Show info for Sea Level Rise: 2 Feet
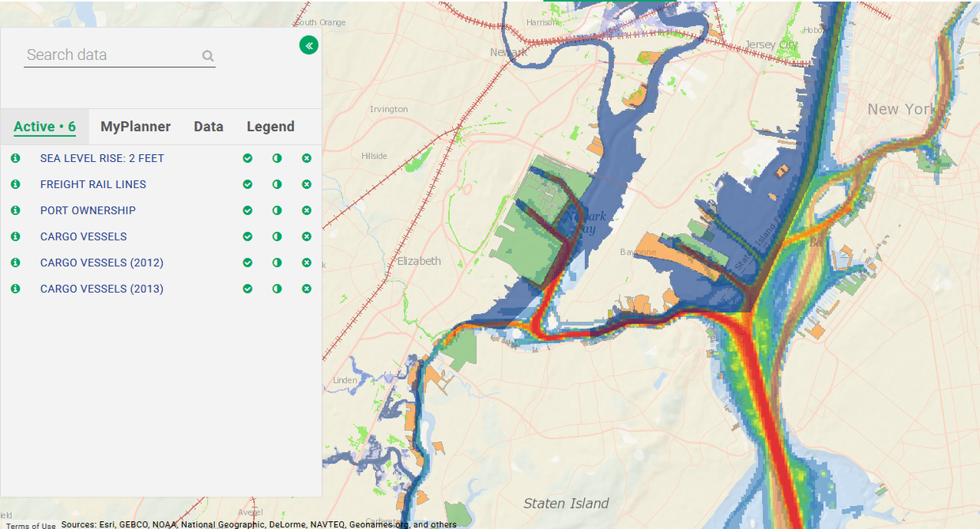Image resolution: width=980 pixels, height=529 pixels. 15,158
